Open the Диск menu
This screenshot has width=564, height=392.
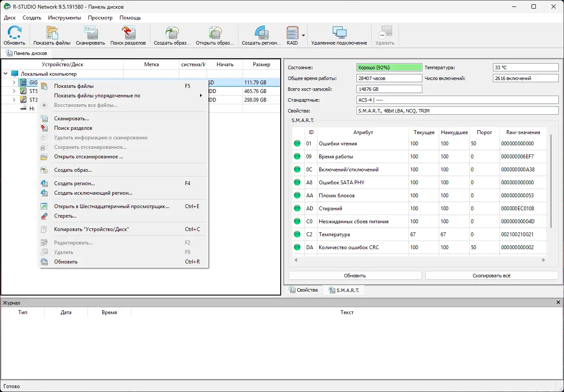click(10, 18)
